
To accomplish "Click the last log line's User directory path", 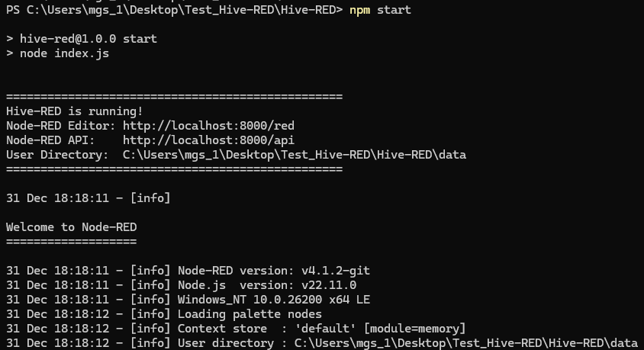I will (x=465, y=343).
